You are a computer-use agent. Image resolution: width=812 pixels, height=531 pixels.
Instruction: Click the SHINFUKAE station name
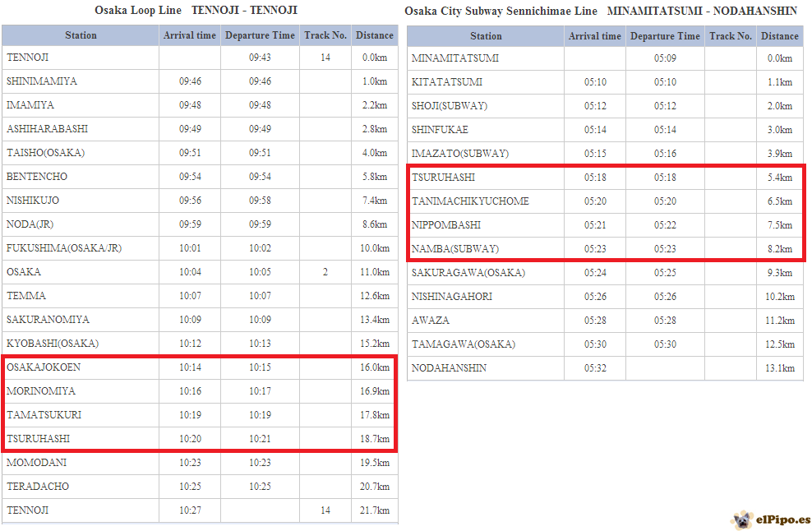440,130
